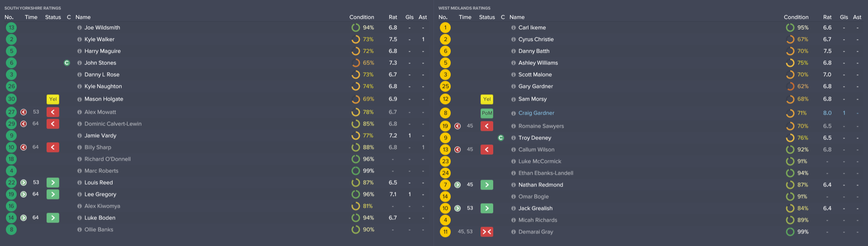Click Craig Gardner's PoM badge
The image size is (868, 246).
[487, 113]
